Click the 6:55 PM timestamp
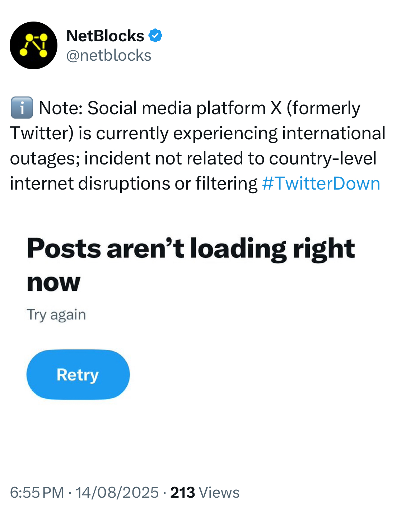 37,492
